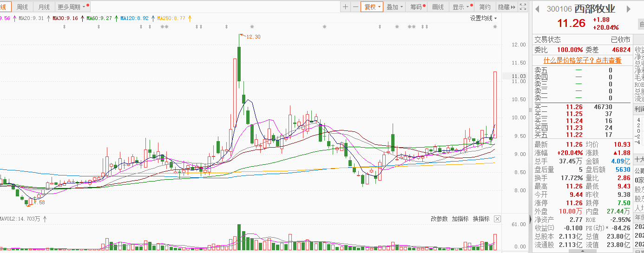The width and height of the screenshot is (644, 253).
Task: Click the MAVOL2 upward arrow indicator
Action: coord(45,218)
